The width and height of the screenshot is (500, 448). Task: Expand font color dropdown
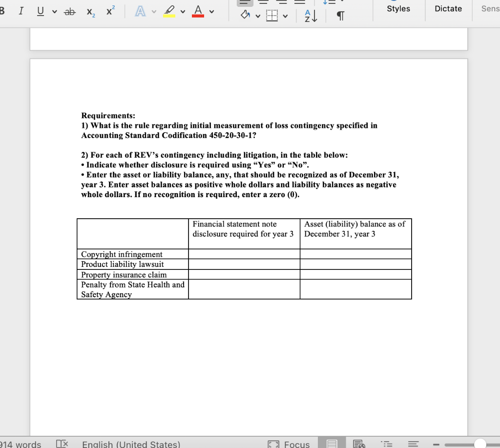click(x=211, y=12)
